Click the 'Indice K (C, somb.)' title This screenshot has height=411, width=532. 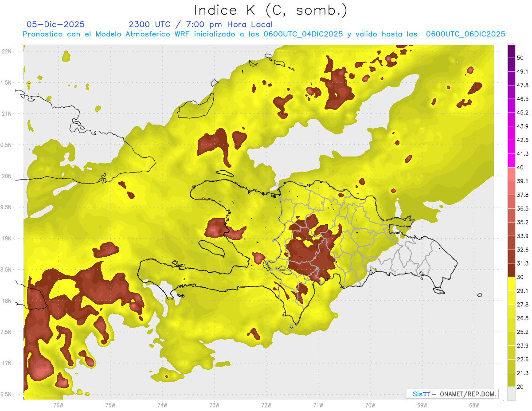tap(270, 10)
